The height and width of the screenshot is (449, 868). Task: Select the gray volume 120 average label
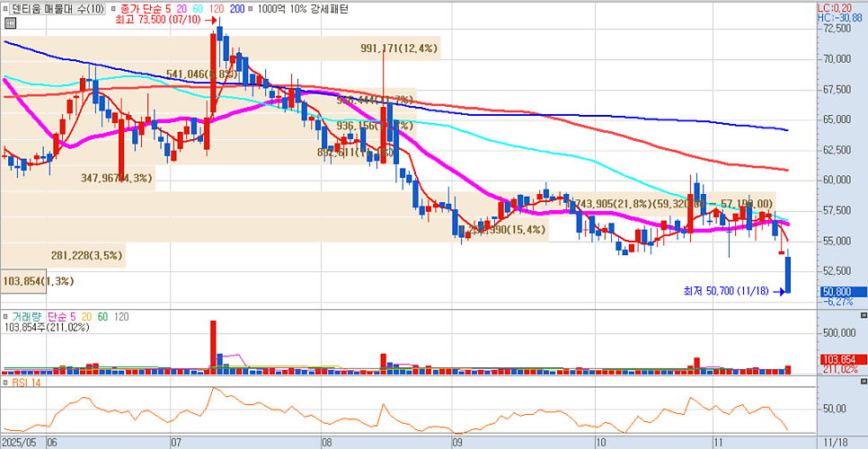(x=121, y=317)
